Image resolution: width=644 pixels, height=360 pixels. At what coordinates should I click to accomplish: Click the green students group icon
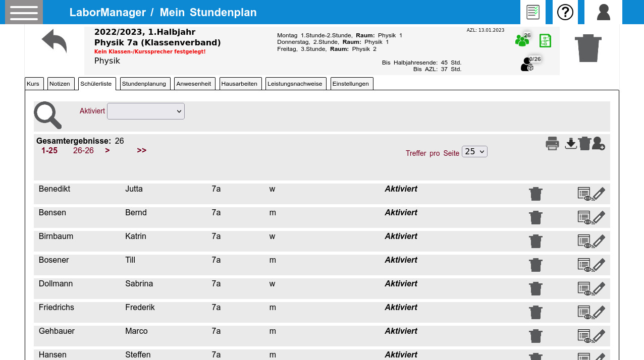(522, 40)
